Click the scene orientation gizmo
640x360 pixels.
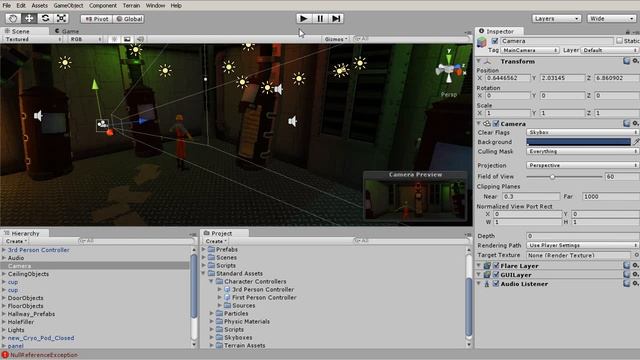click(449, 70)
